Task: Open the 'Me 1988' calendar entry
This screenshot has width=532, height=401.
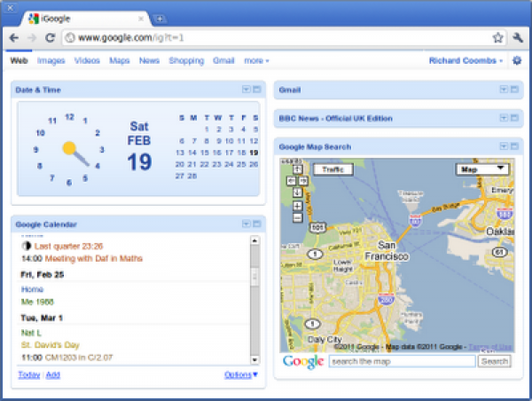Action: pos(37,302)
